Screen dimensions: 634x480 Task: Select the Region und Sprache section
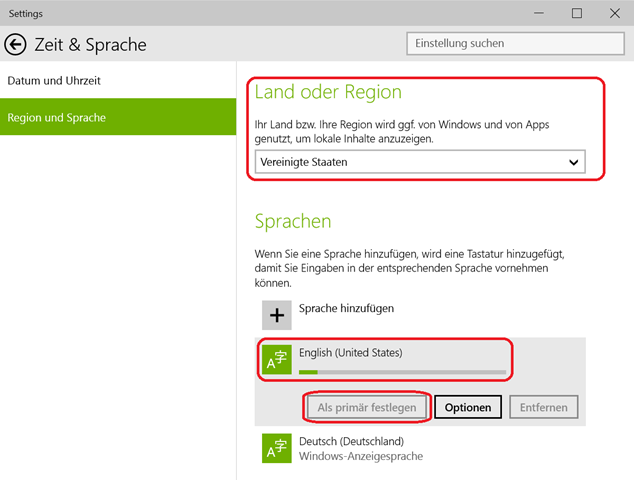tap(118, 117)
